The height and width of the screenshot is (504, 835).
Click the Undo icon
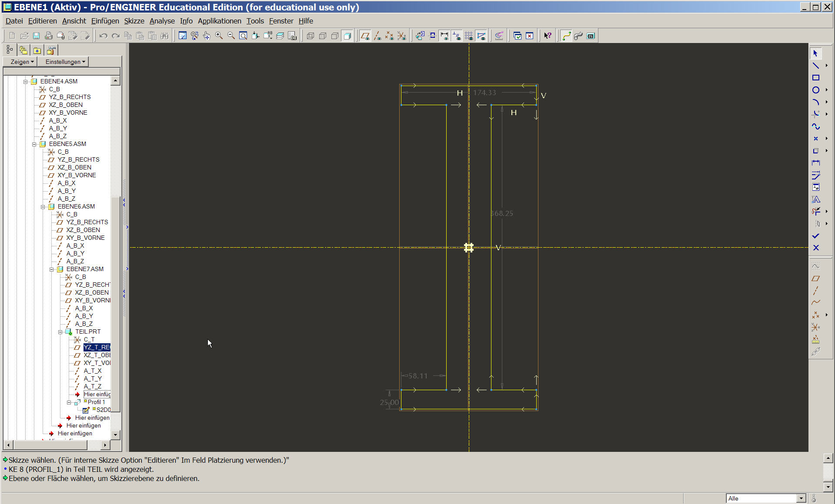point(103,36)
